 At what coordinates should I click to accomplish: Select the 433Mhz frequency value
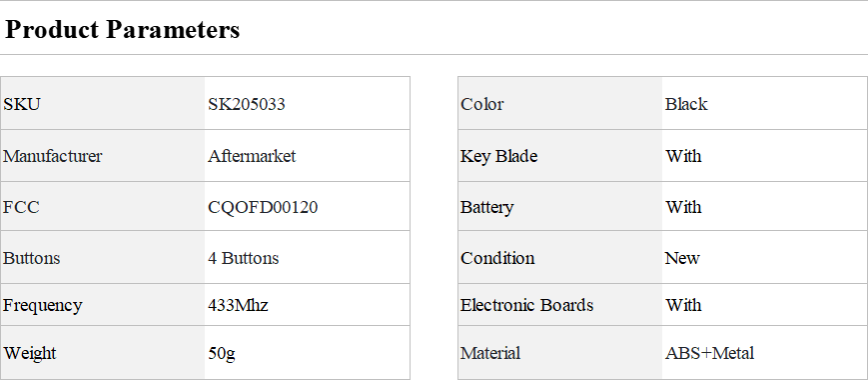[239, 305]
